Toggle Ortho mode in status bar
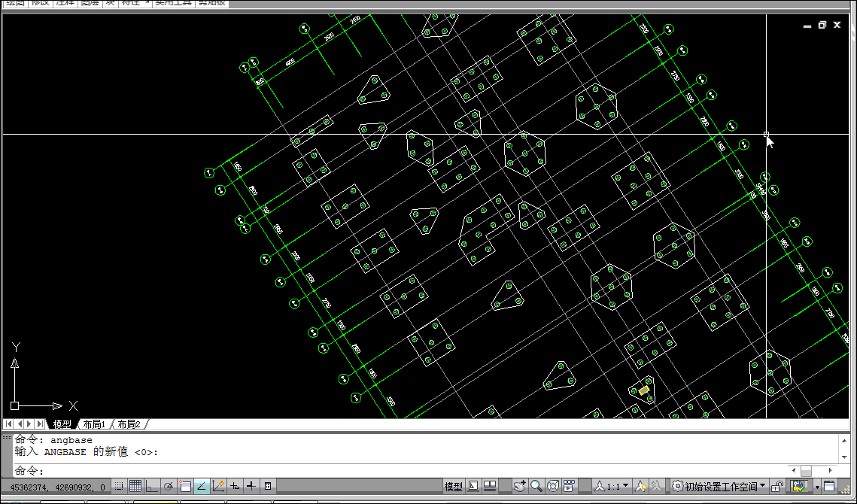Viewport: 857px width, 504px height. coord(152,486)
